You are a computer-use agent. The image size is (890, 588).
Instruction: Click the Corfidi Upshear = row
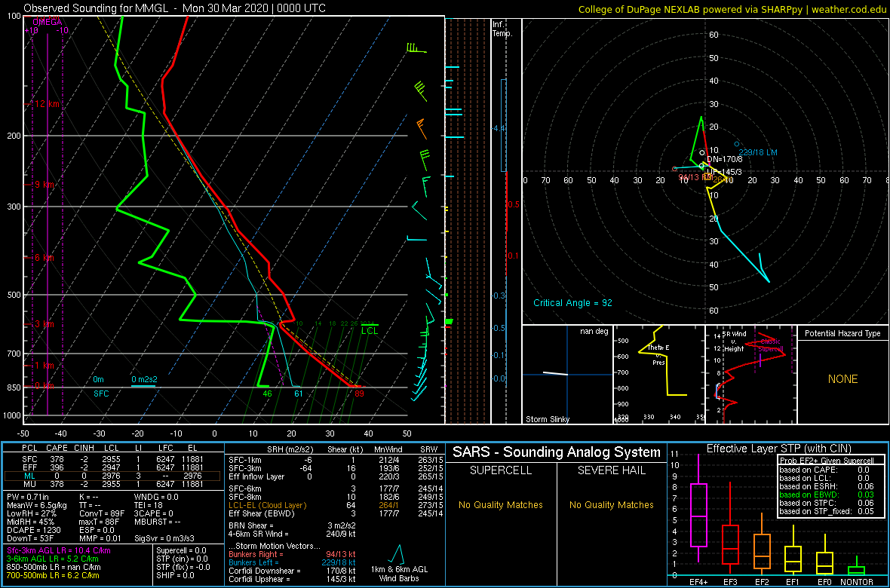(294, 579)
